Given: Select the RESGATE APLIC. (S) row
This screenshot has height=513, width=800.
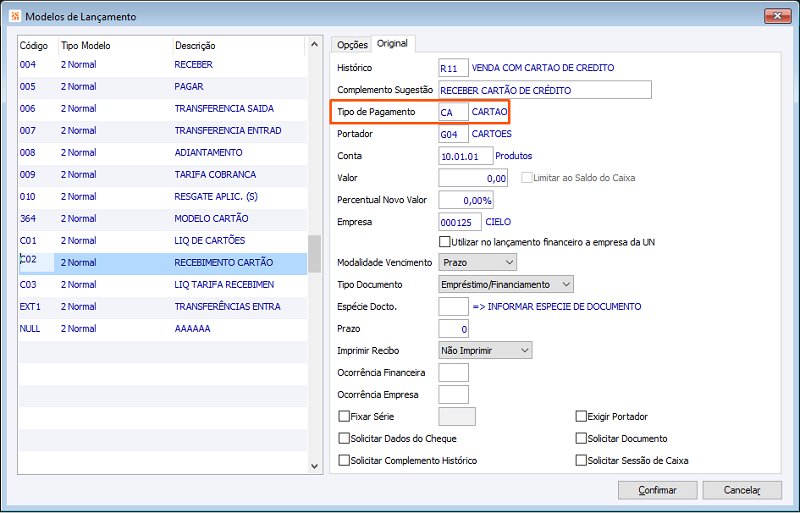Looking at the screenshot, I should [x=163, y=197].
